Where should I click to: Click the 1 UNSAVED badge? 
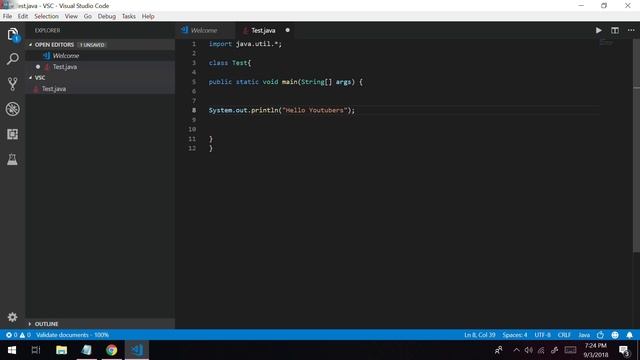[x=92, y=45]
